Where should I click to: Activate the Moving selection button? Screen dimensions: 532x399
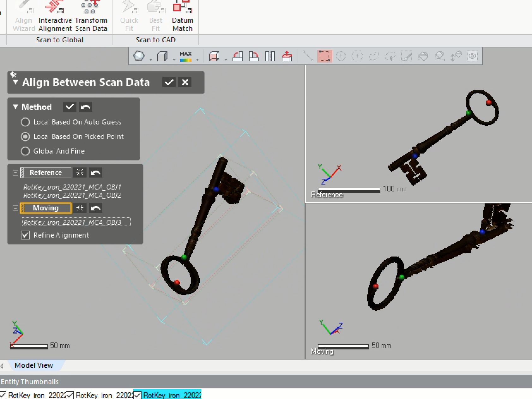pos(46,208)
